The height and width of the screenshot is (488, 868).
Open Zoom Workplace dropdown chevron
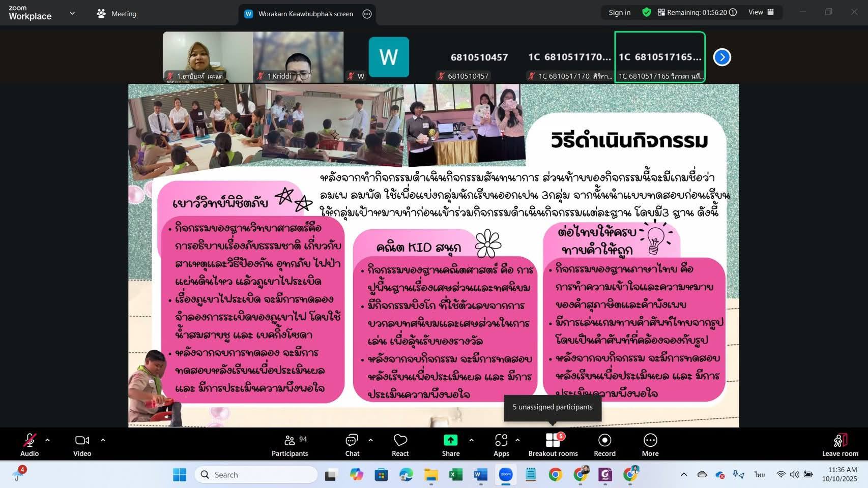(x=72, y=14)
